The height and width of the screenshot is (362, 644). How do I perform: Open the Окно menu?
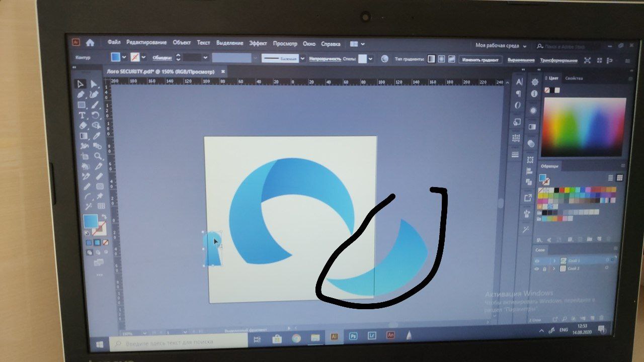point(309,44)
